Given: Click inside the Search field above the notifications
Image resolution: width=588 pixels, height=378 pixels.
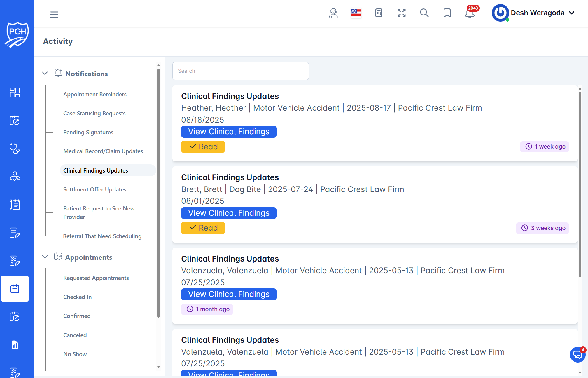Looking at the screenshot, I should 240,71.
